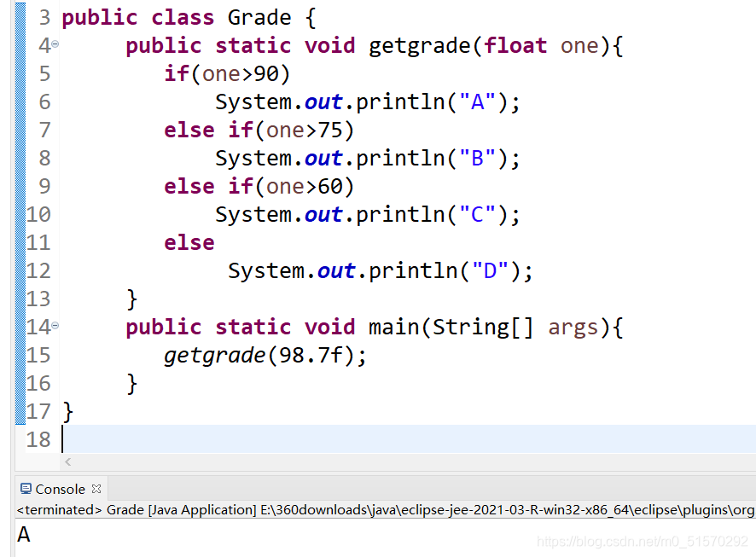
Task: Click the 'args' parameter
Action: [573, 328]
